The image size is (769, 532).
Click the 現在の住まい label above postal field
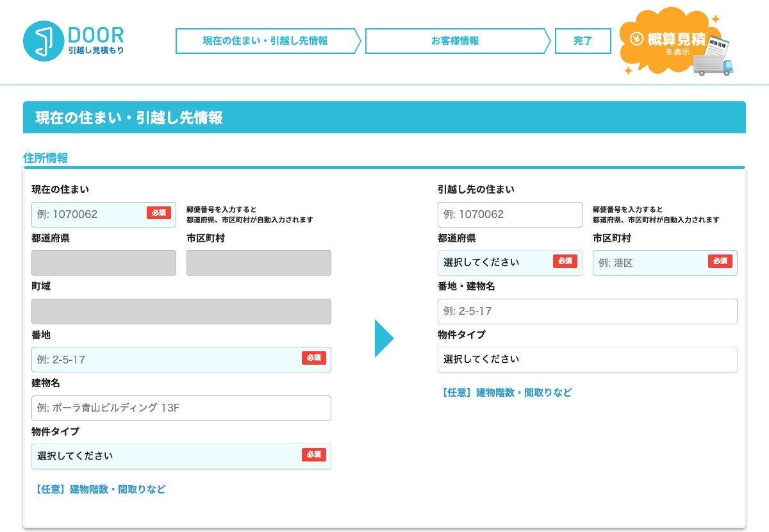coord(60,189)
